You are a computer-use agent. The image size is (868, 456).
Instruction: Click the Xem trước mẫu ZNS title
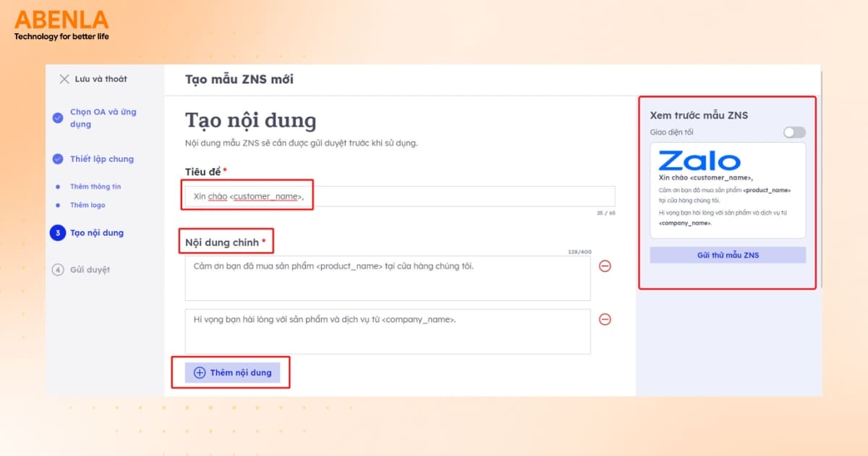pos(699,115)
